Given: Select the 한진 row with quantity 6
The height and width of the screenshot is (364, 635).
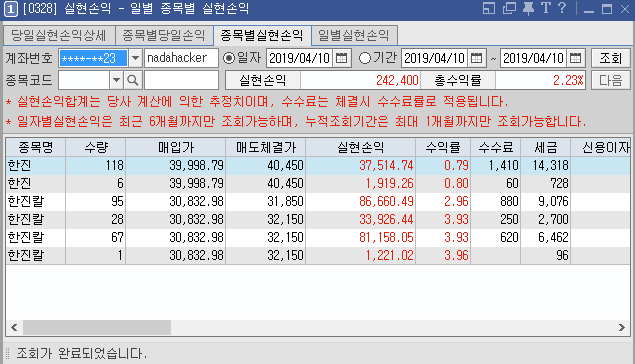Looking at the screenshot, I should [x=318, y=183].
